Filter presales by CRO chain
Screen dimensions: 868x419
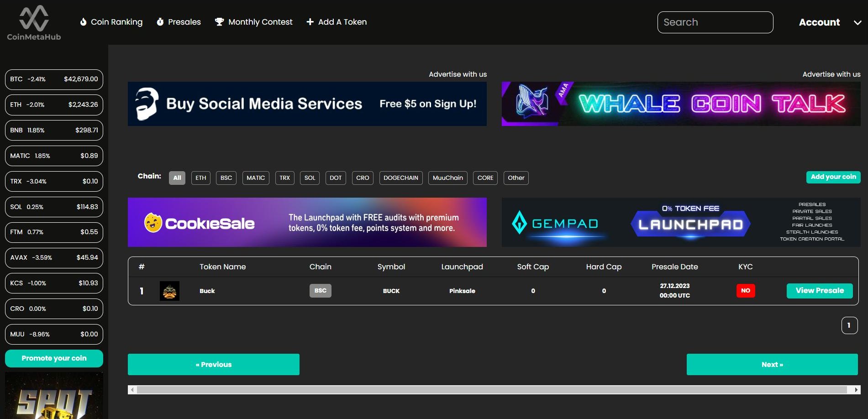(363, 178)
